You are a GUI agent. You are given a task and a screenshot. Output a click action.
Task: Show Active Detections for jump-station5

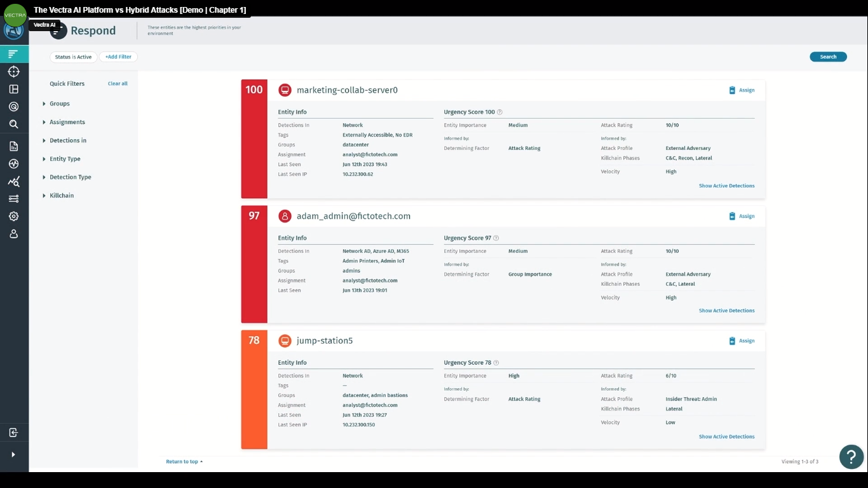coord(727,437)
